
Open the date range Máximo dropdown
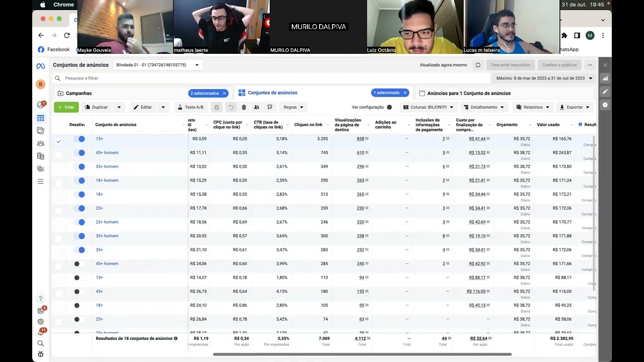coord(544,78)
